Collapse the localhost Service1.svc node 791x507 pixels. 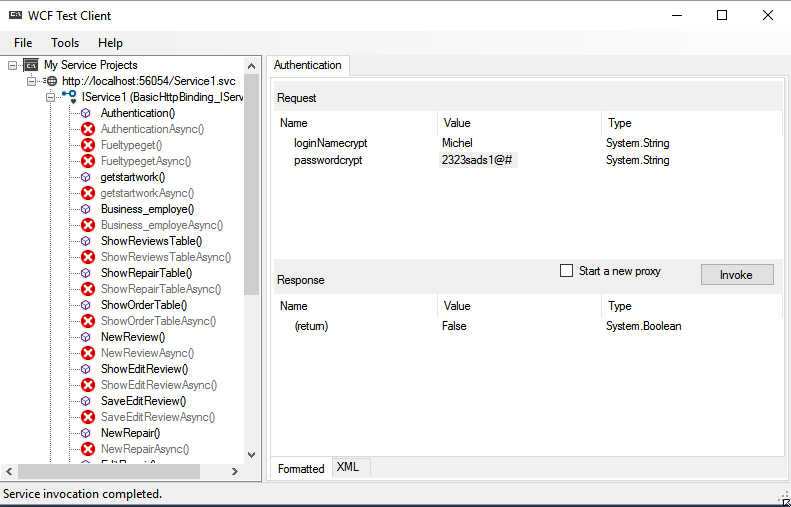(x=31, y=81)
